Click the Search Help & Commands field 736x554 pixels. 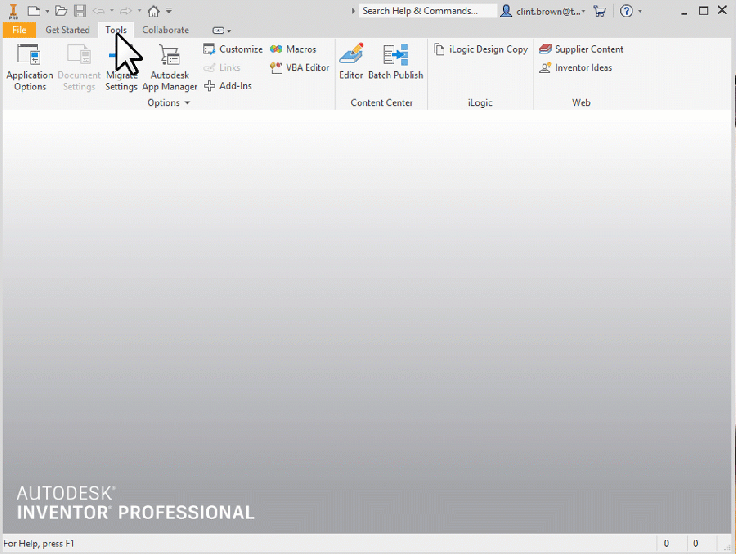pos(428,11)
